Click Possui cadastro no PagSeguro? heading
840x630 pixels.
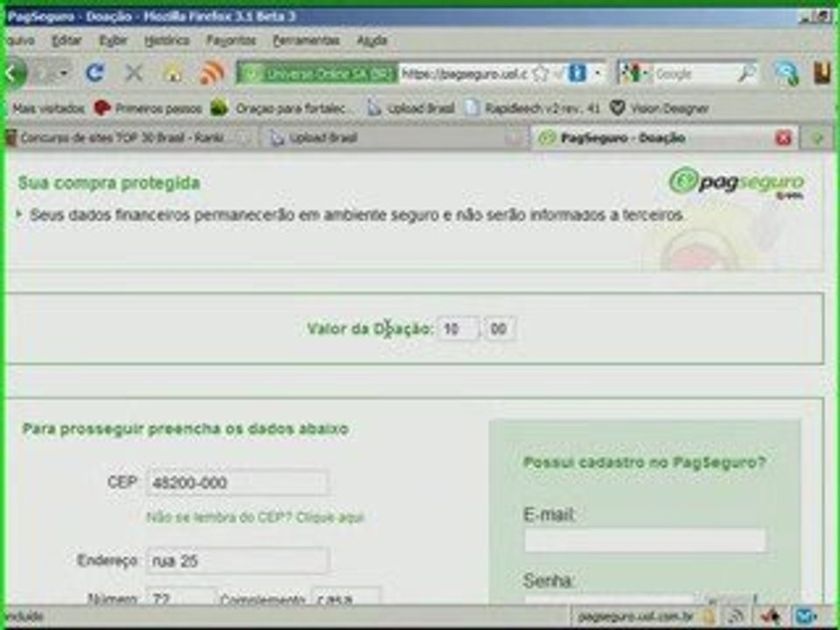coord(645,462)
